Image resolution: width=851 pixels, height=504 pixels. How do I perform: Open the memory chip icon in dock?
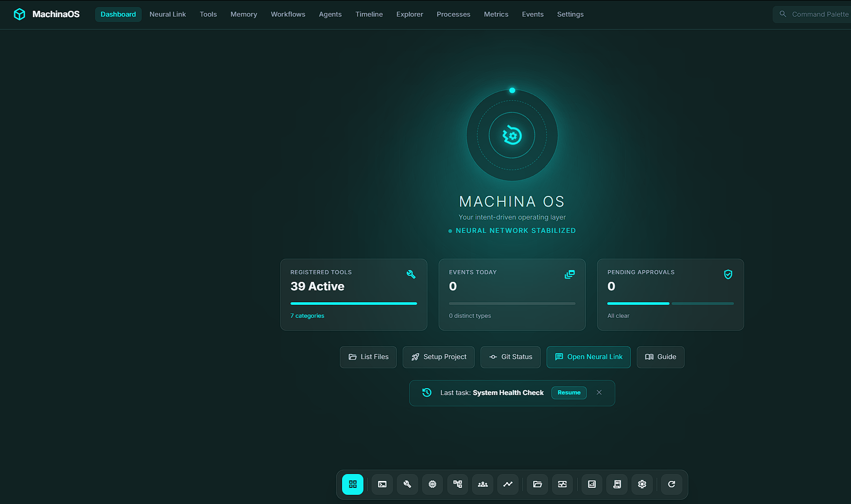click(x=433, y=484)
